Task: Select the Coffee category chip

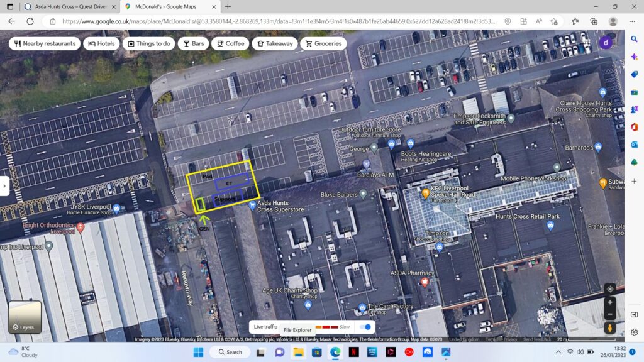Action: click(x=229, y=43)
